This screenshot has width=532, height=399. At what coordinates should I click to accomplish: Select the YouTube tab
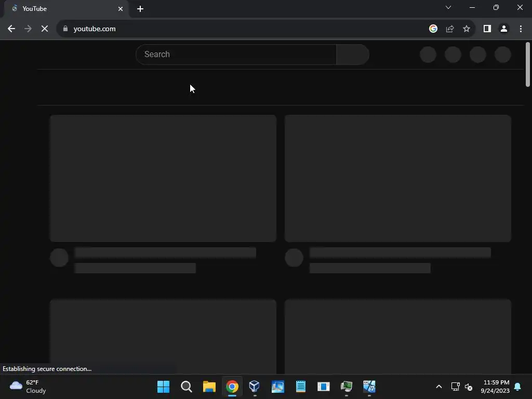[x=66, y=9]
